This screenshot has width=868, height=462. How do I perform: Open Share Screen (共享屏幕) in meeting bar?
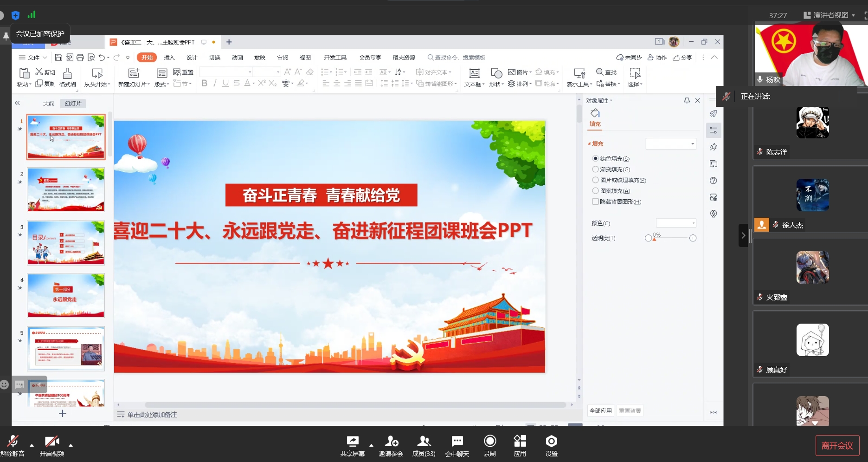click(x=353, y=446)
